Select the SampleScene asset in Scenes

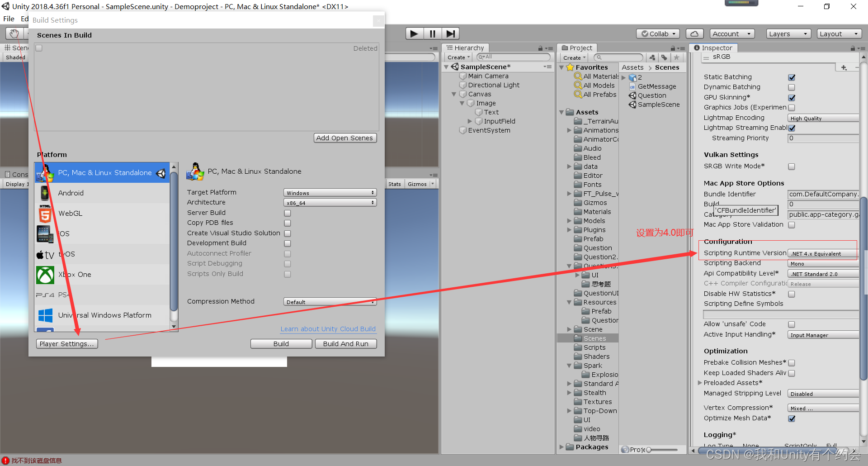click(654, 105)
